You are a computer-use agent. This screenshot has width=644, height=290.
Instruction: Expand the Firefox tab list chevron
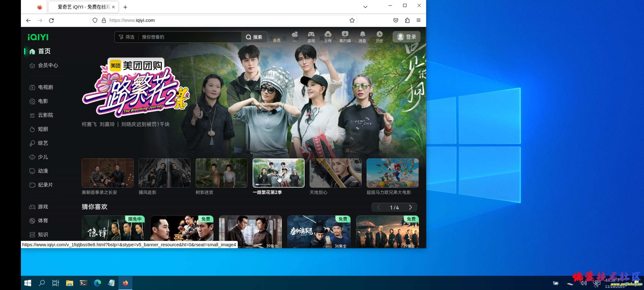coord(365,7)
